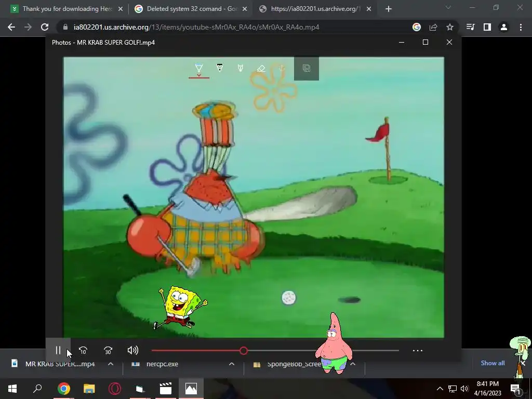Open notification center icon
The image size is (532, 399).
(515, 389)
